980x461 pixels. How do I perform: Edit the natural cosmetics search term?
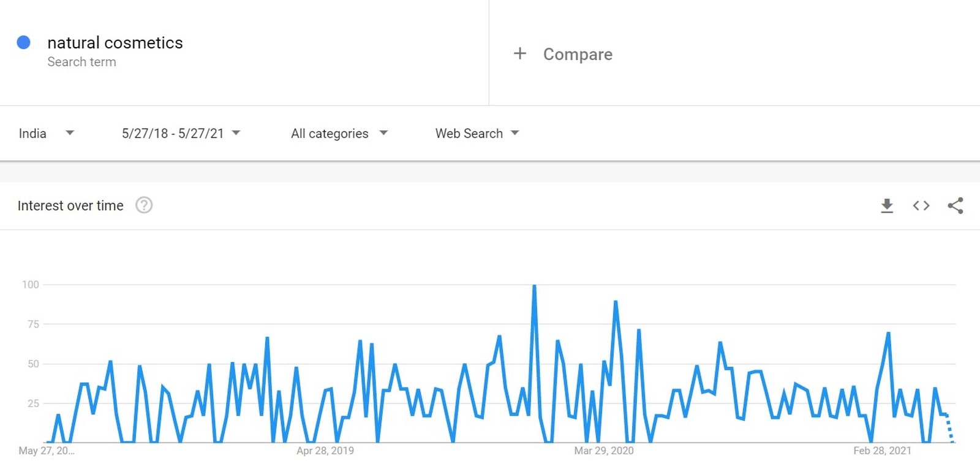point(115,43)
